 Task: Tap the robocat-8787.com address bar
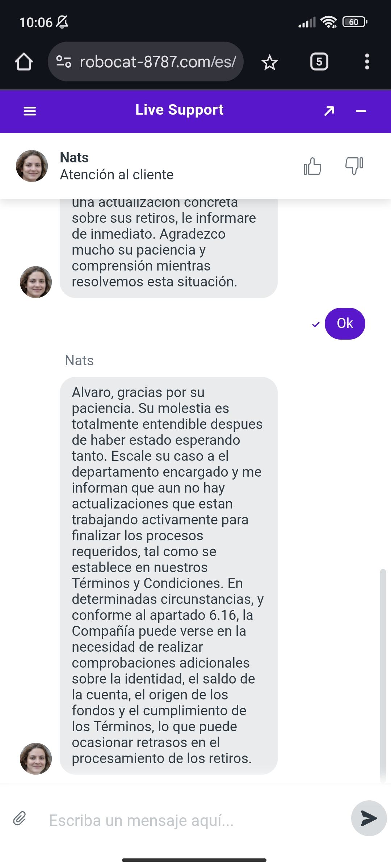157,62
